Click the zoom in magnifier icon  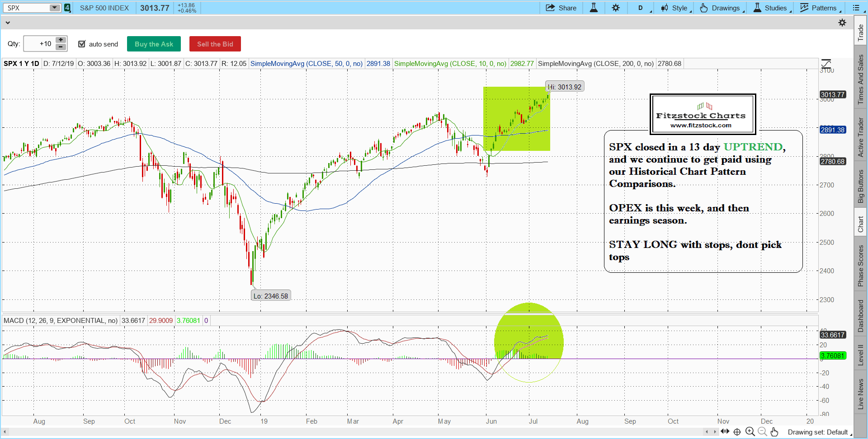pyautogui.click(x=750, y=432)
